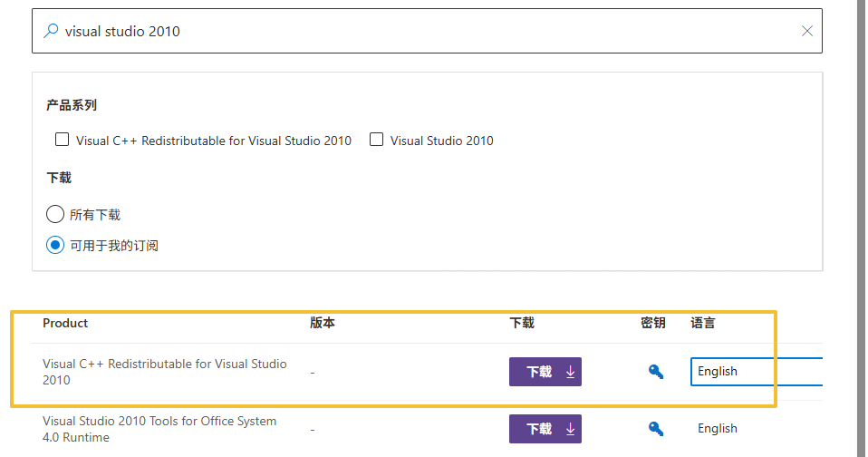Viewport: 868px width, 457px height.
Task: Download Visual Studio 2010 Tools for Office Runtime
Action: pos(545,429)
